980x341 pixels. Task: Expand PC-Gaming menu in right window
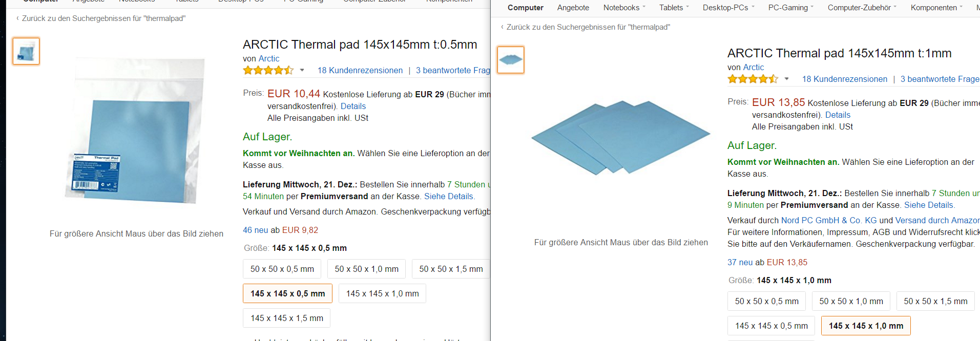click(791, 8)
